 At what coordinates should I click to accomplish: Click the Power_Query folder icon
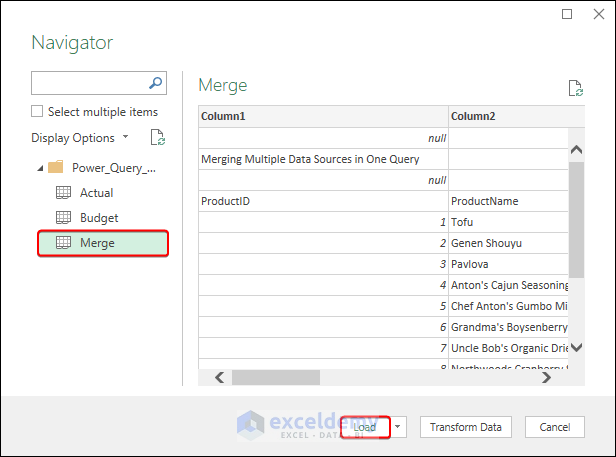coord(56,167)
